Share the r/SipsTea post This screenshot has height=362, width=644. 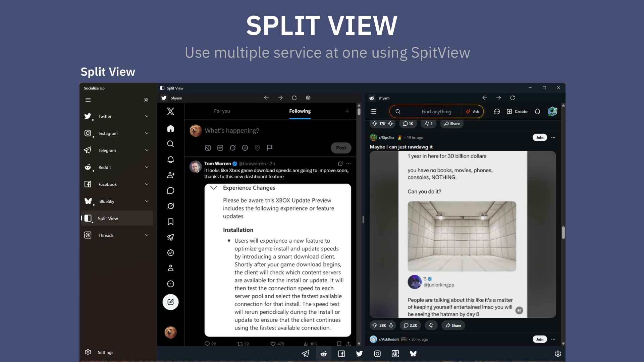tap(453, 325)
